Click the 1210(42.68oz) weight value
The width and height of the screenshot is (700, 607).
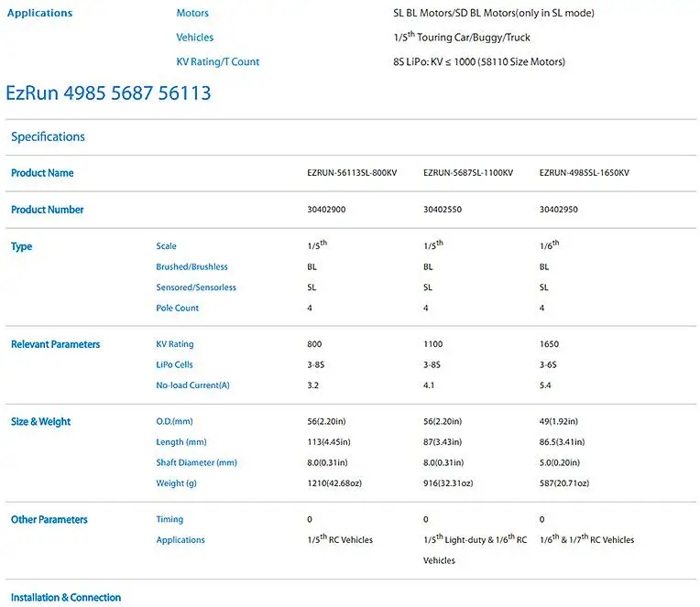pyautogui.click(x=334, y=483)
